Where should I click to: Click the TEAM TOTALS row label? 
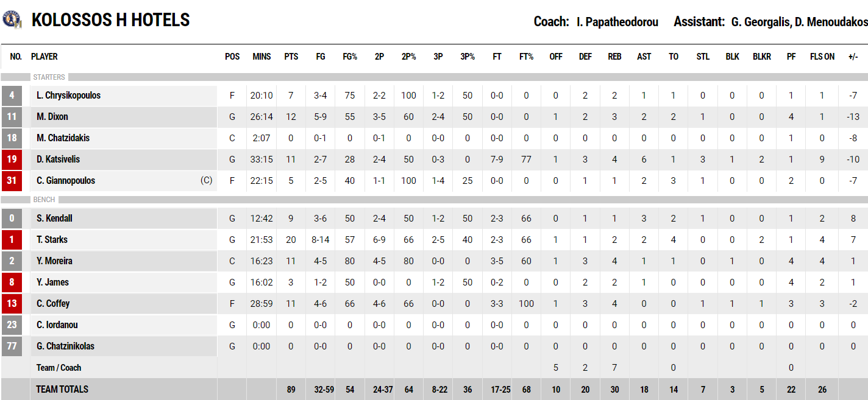point(62,389)
